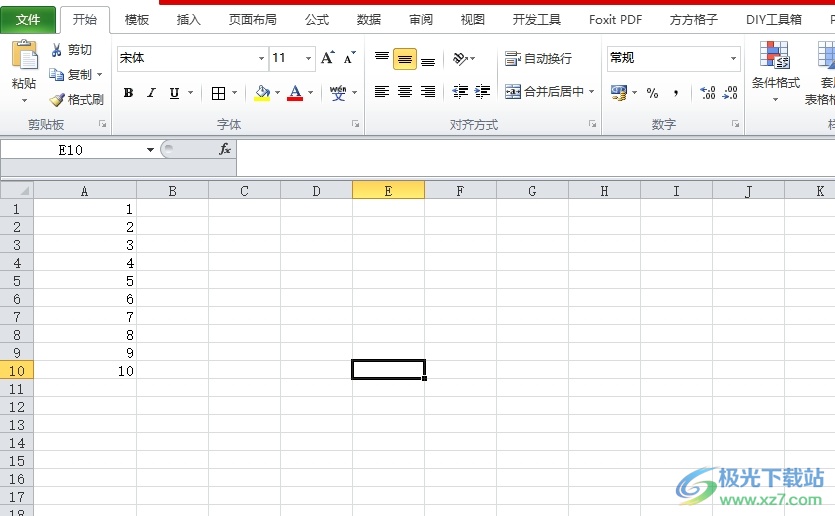The height and width of the screenshot is (516, 835).
Task: Select the Format Painter brush
Action: (x=58, y=100)
